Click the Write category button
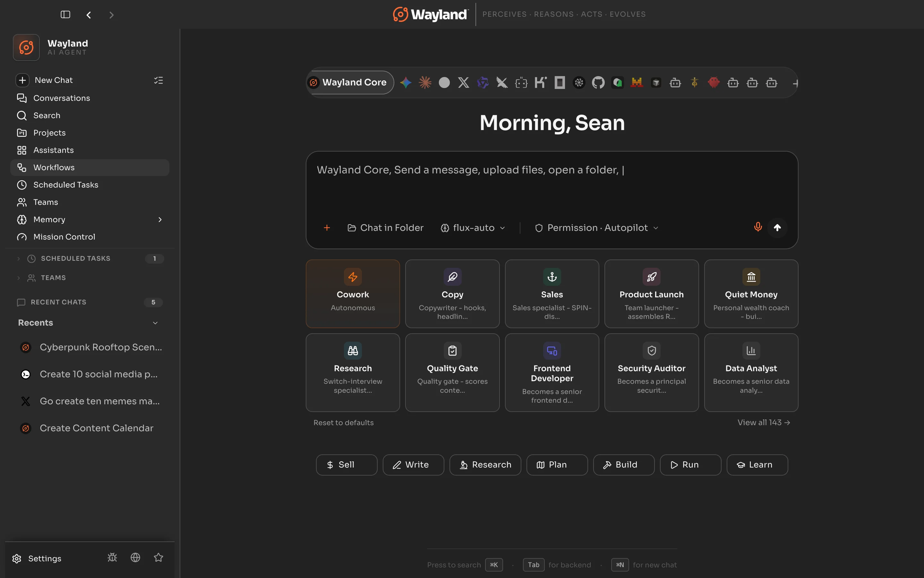Screen dimensions: 924x578 413,465
